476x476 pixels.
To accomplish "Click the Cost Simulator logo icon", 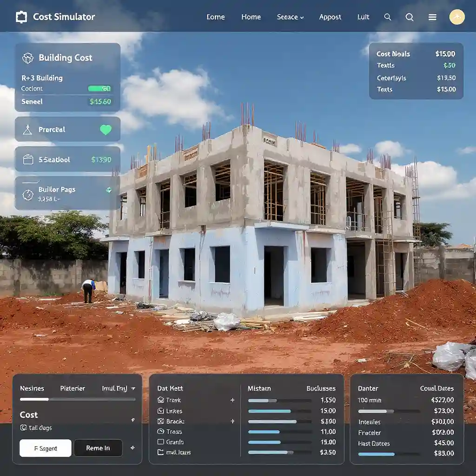I will 21,17.
